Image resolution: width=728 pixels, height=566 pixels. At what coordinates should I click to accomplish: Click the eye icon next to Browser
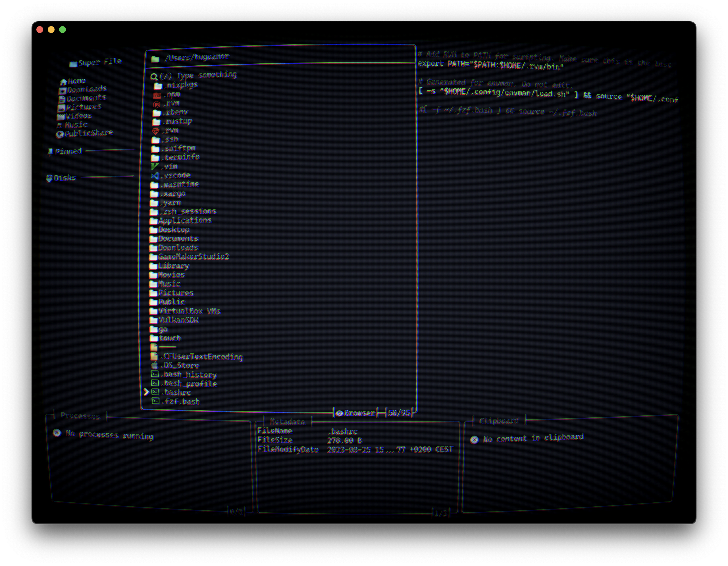tap(339, 413)
